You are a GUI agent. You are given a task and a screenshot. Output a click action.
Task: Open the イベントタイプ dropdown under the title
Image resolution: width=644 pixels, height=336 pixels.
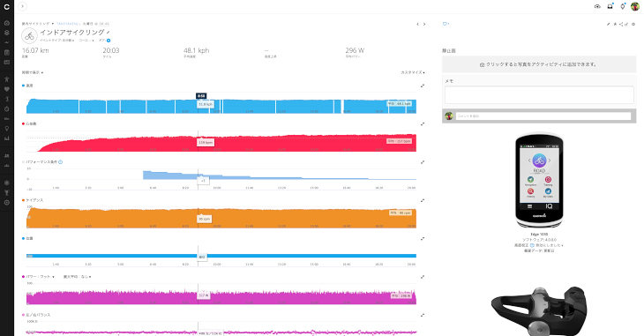click(x=57, y=41)
